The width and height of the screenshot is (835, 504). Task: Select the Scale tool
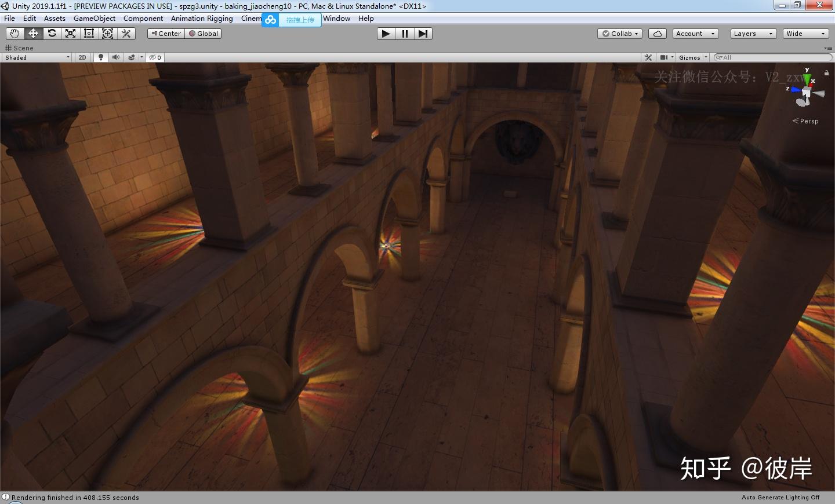[x=71, y=34]
